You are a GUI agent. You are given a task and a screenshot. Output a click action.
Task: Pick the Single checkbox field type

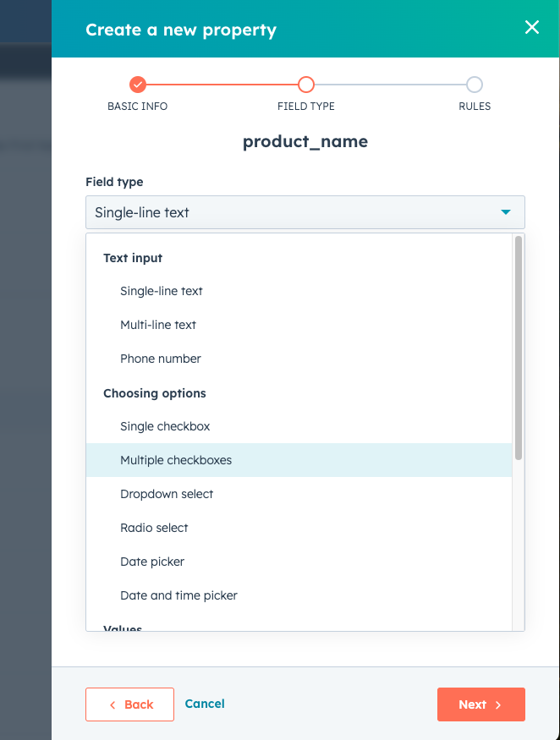165,426
